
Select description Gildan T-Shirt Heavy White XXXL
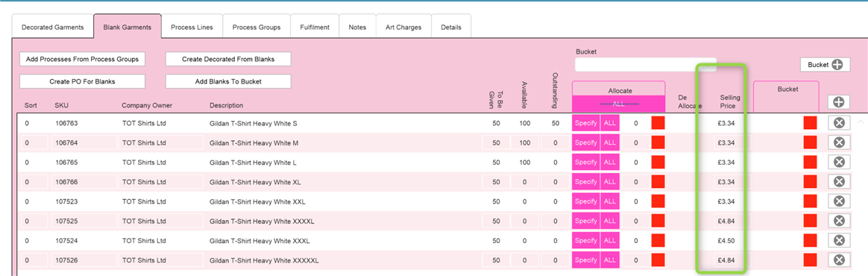[x=260, y=240]
